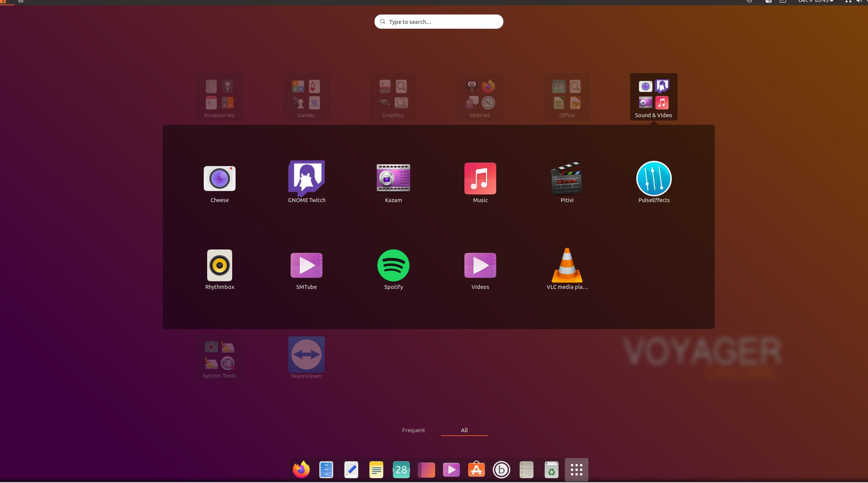Screen dimensions: 868x483
Task: Click the Show Applications grid button
Action: pos(576,470)
